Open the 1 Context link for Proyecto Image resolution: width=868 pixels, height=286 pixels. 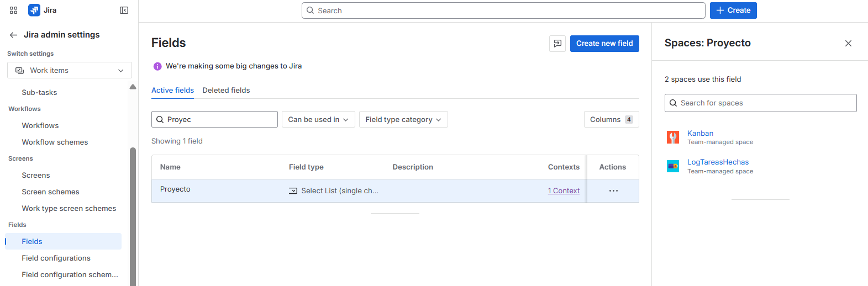(x=564, y=190)
